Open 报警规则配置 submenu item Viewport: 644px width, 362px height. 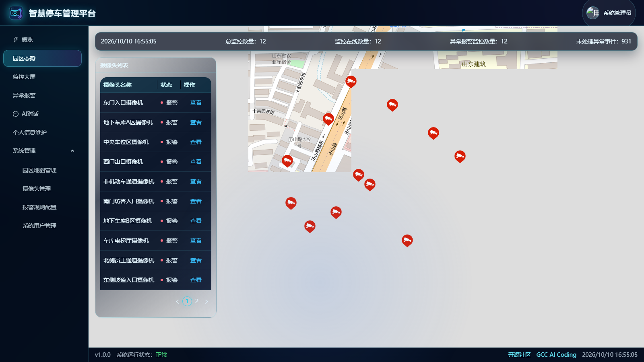pos(39,207)
